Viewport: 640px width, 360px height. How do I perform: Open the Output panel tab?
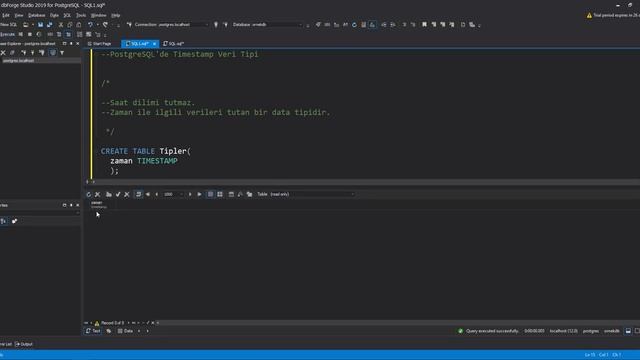(24, 344)
